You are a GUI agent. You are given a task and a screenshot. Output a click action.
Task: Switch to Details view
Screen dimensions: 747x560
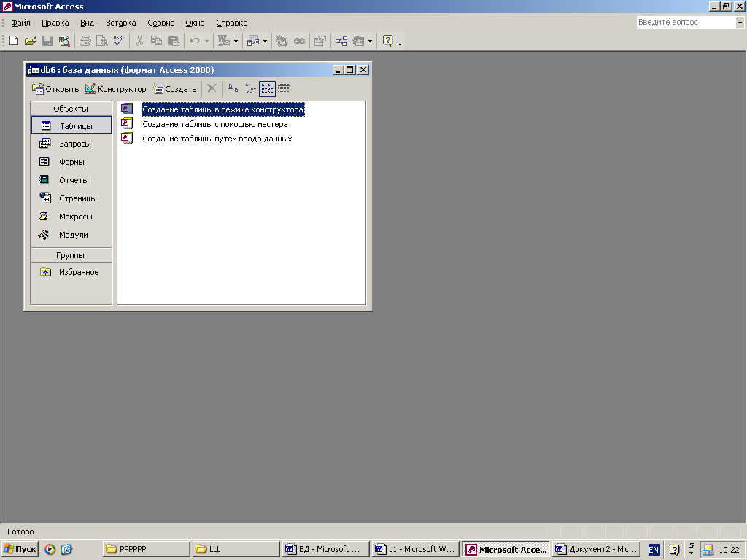pos(284,88)
